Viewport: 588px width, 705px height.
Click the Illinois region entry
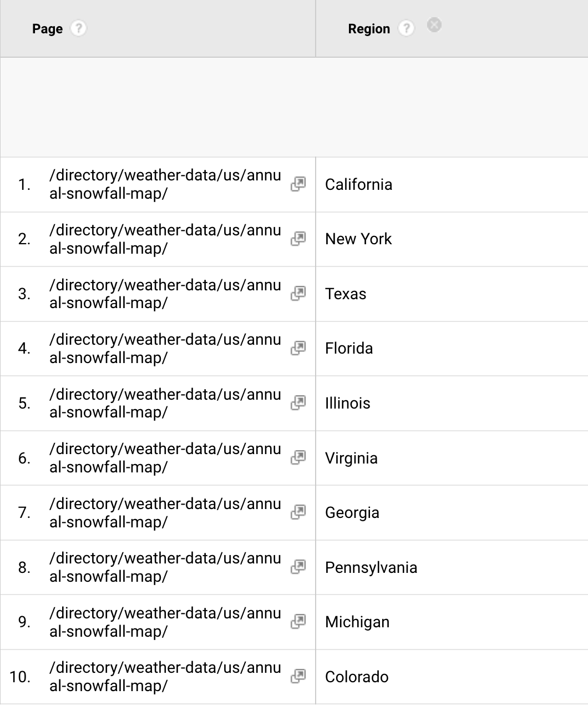(x=347, y=403)
